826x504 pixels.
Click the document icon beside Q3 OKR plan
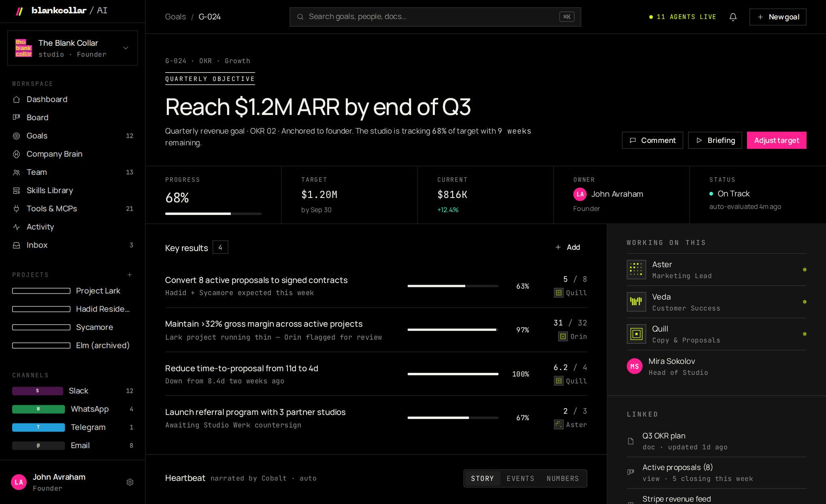click(x=630, y=441)
